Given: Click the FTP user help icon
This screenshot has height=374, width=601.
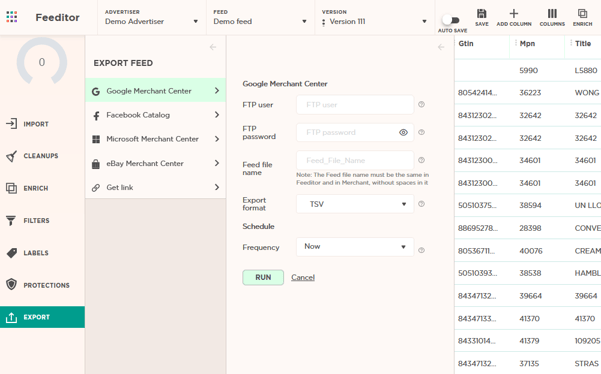Looking at the screenshot, I should 421,104.
